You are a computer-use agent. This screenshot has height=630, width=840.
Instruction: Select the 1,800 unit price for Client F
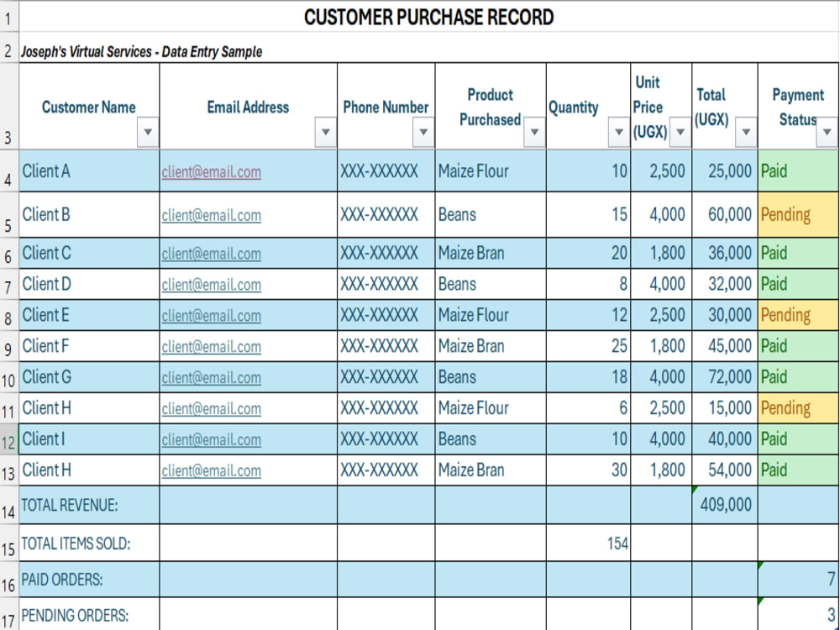click(661, 346)
